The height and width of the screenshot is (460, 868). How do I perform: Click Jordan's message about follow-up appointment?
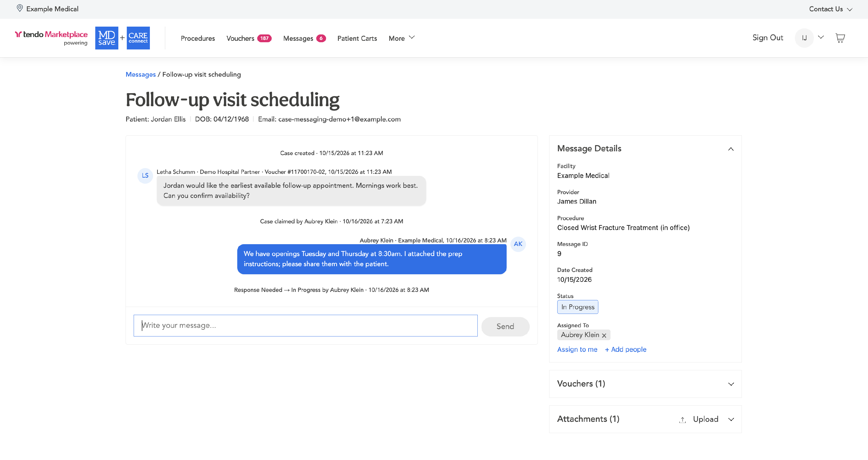click(291, 191)
